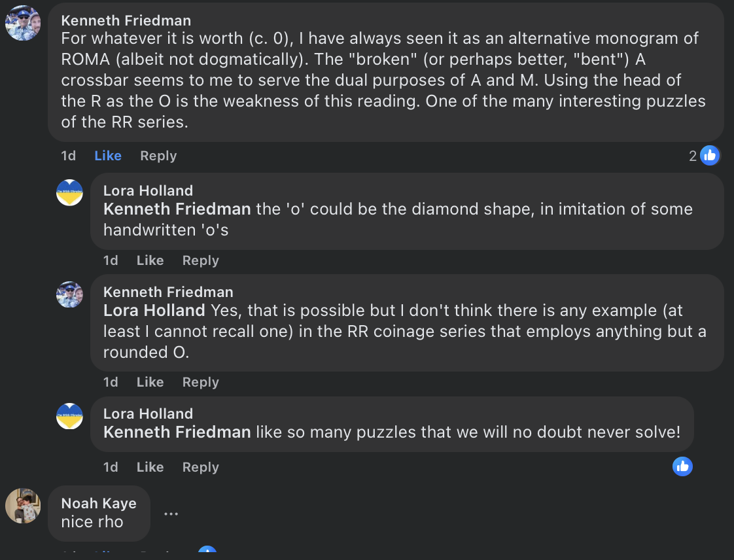Reply to Lora Holland's diamond shape comment
The width and height of the screenshot is (734, 560).
point(200,260)
